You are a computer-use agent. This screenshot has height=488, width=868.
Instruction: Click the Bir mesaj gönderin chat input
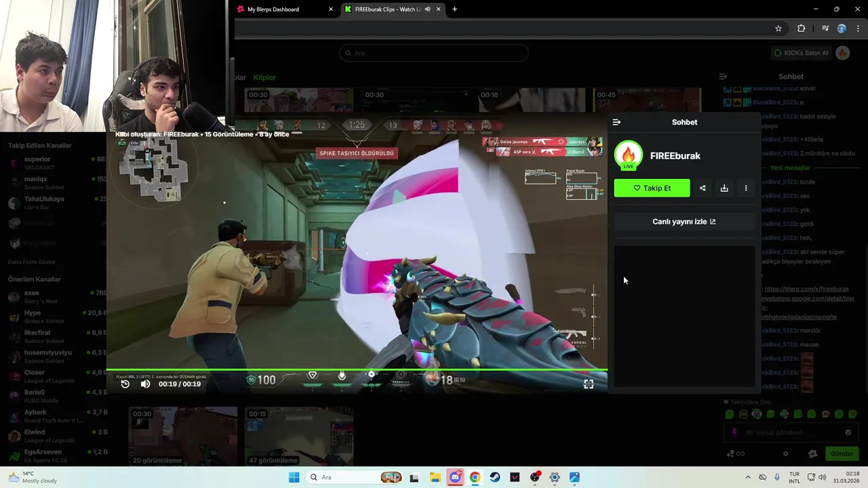[x=790, y=432]
